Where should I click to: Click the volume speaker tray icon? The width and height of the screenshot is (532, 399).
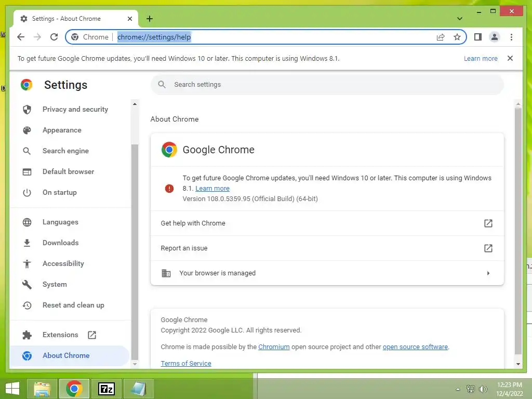pos(483,389)
